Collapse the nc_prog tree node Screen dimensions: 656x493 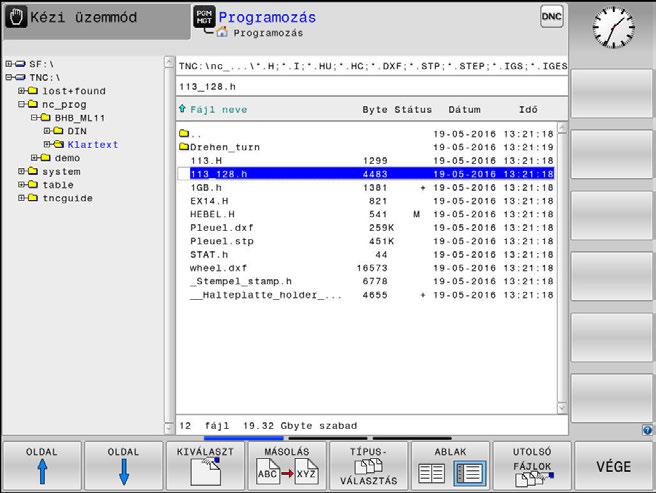21,104
